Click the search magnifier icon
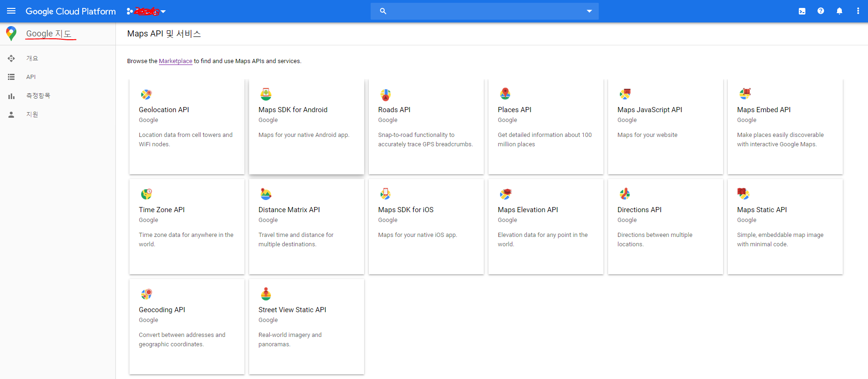 (383, 11)
